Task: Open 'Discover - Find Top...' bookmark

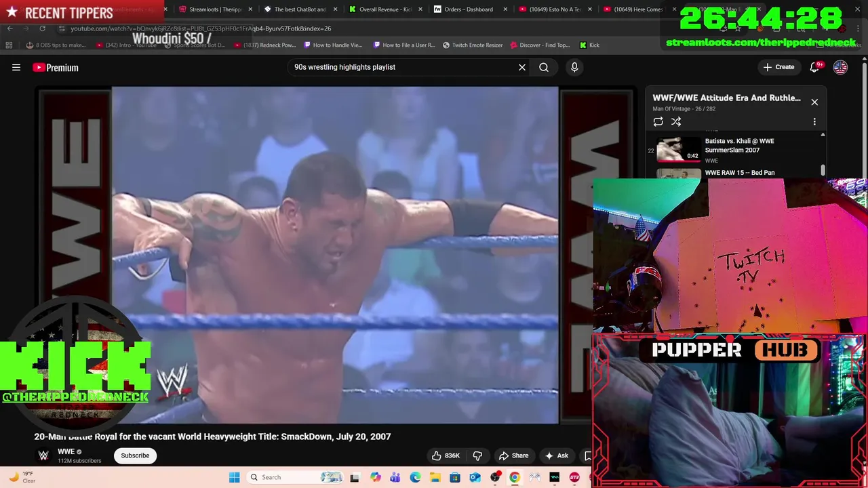Action: click(540, 45)
